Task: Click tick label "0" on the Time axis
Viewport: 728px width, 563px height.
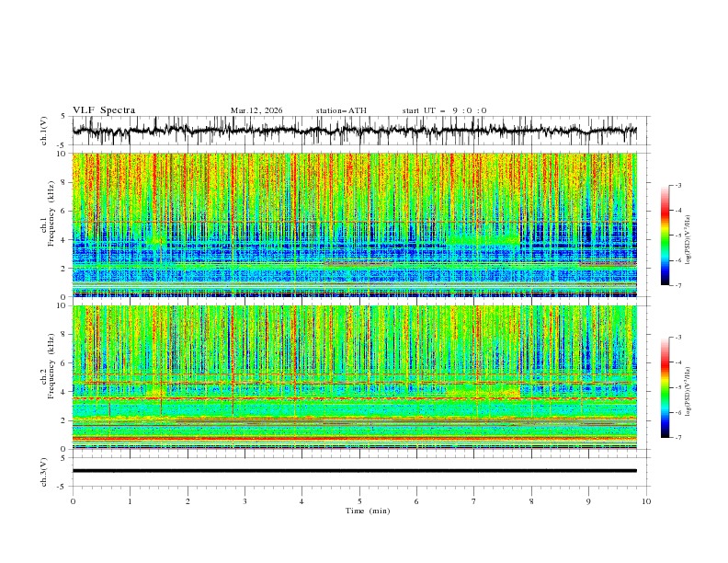Action: click(73, 501)
